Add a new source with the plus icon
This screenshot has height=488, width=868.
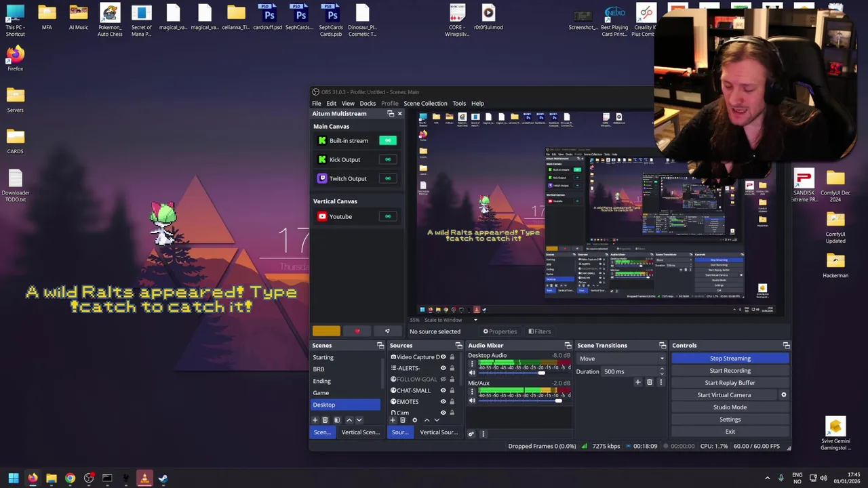[393, 420]
